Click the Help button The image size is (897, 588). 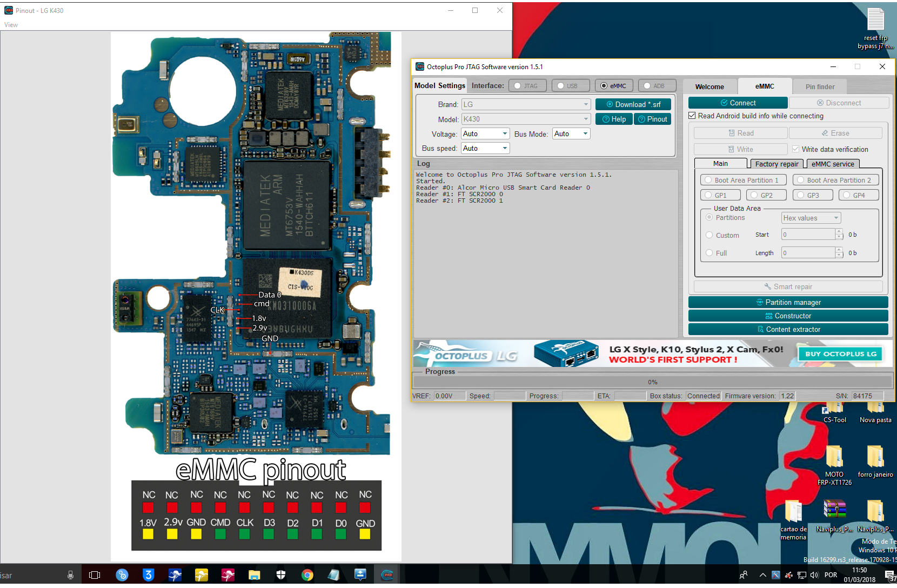click(x=614, y=119)
